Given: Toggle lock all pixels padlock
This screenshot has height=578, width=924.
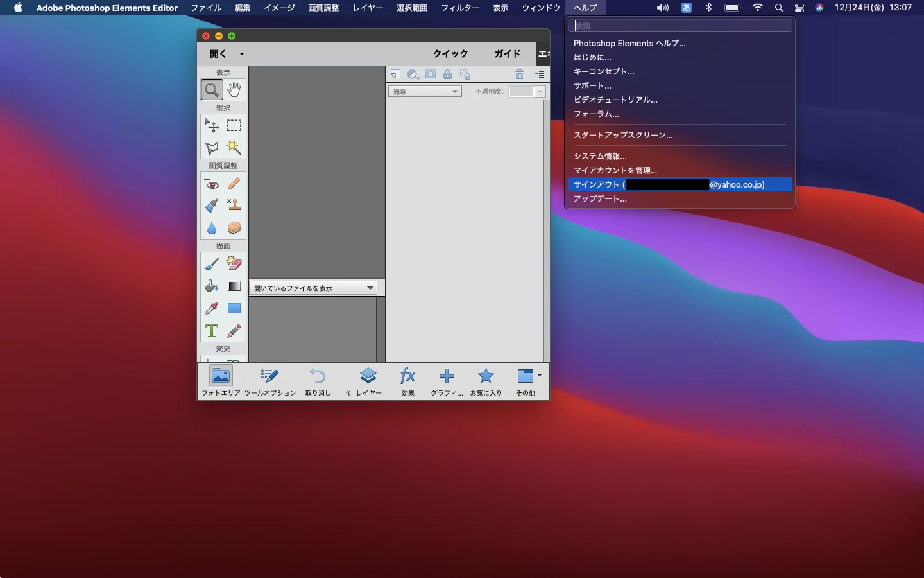Looking at the screenshot, I should 448,74.
